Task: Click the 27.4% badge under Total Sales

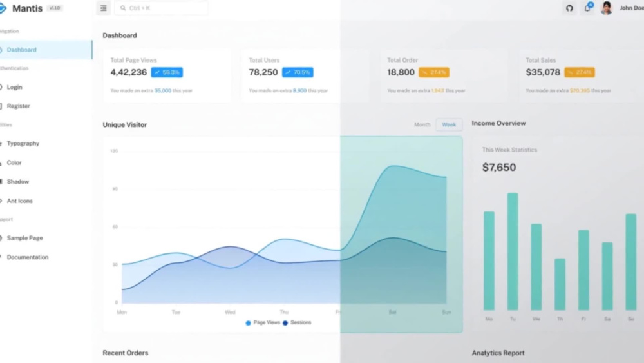Action: tap(580, 72)
